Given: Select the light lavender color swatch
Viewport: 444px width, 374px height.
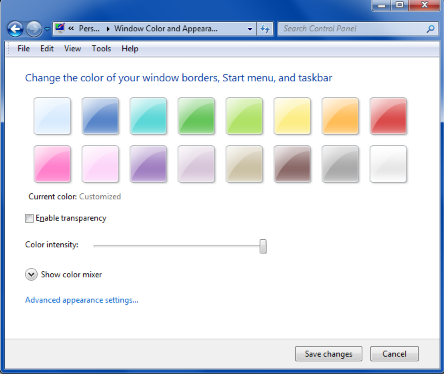Looking at the screenshot, I should 196,164.
